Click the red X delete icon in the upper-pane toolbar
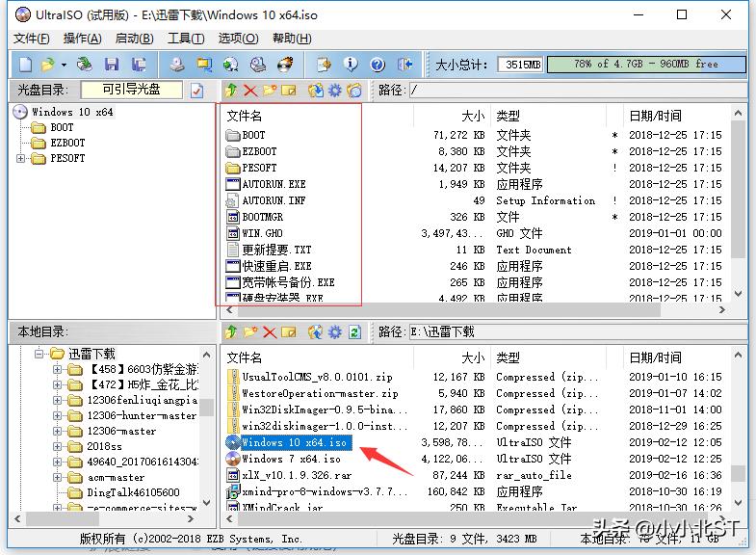The width and height of the screenshot is (756, 555). pyautogui.click(x=250, y=91)
